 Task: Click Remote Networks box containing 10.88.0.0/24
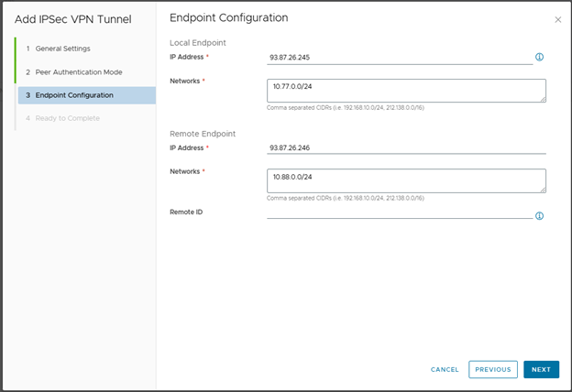(x=403, y=180)
